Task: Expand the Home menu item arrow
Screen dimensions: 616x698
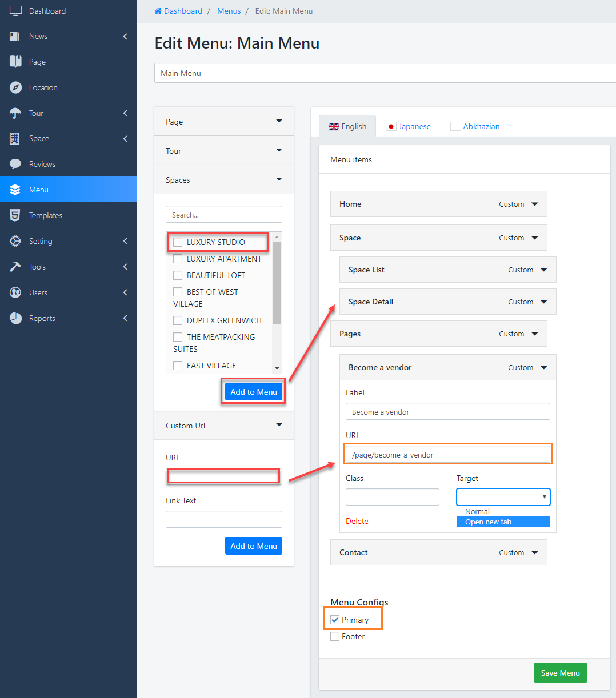Action: pos(535,204)
